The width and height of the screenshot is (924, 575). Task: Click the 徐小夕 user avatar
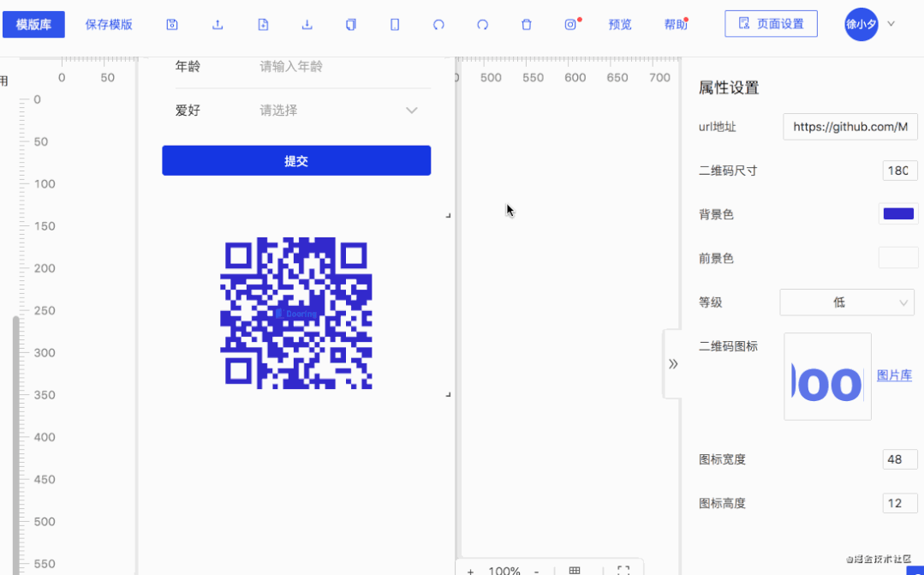(861, 24)
